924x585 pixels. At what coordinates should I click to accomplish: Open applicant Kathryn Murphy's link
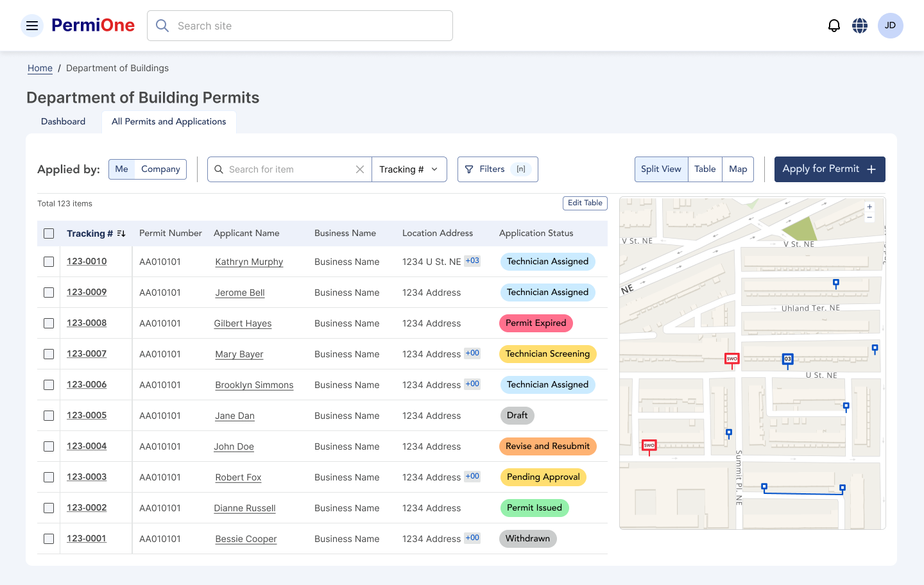click(x=249, y=262)
